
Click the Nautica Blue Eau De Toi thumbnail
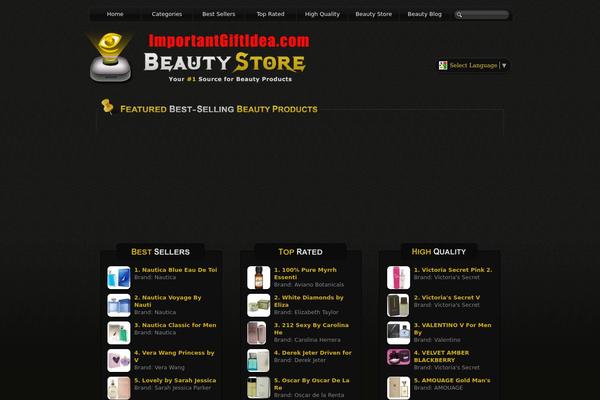pos(119,278)
